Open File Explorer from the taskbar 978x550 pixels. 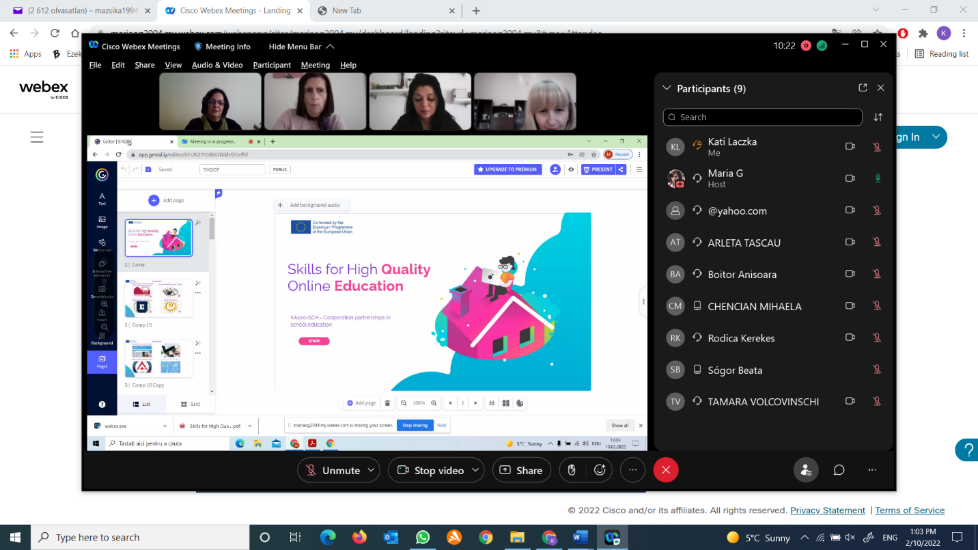point(517,537)
